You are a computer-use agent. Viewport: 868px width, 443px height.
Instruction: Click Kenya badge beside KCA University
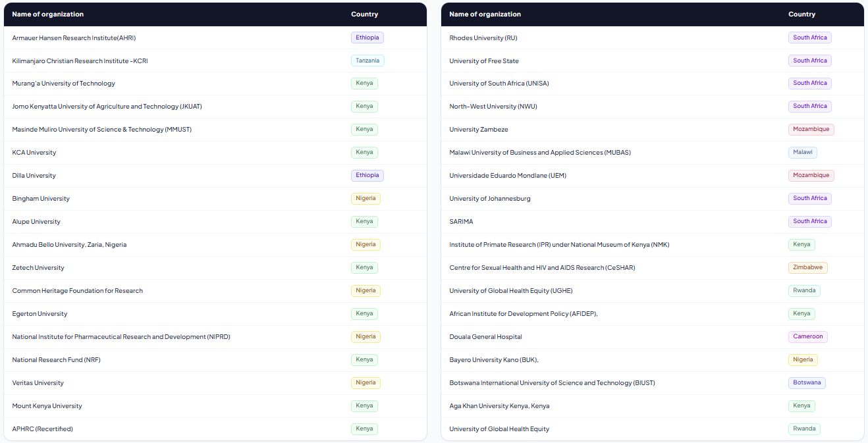(x=364, y=153)
